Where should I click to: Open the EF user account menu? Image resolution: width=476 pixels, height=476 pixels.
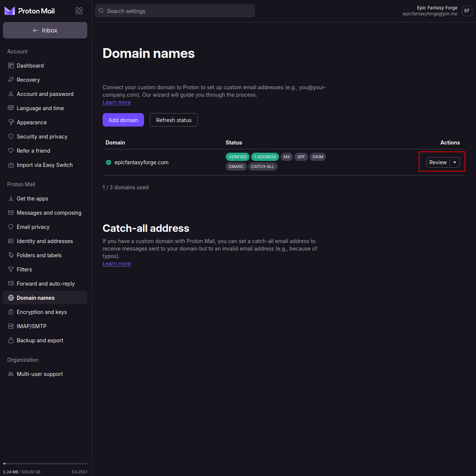467,11
